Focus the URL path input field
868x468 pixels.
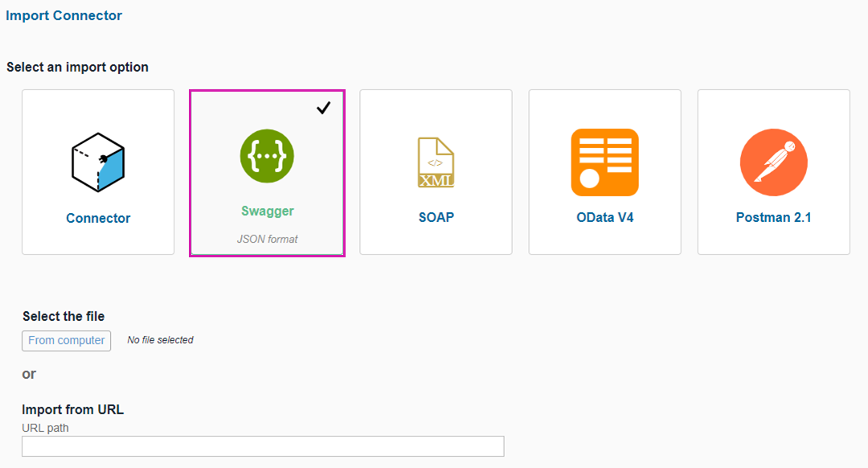263,446
